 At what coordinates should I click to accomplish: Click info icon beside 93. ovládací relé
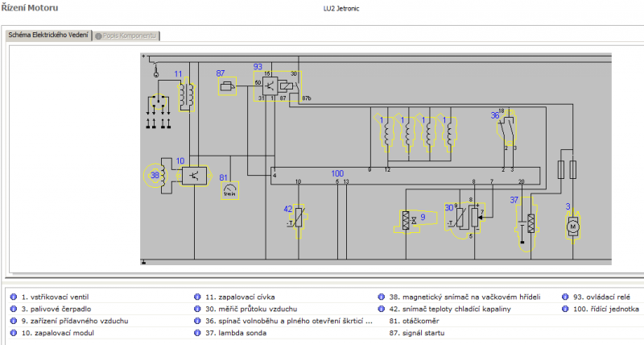pyautogui.click(x=565, y=297)
